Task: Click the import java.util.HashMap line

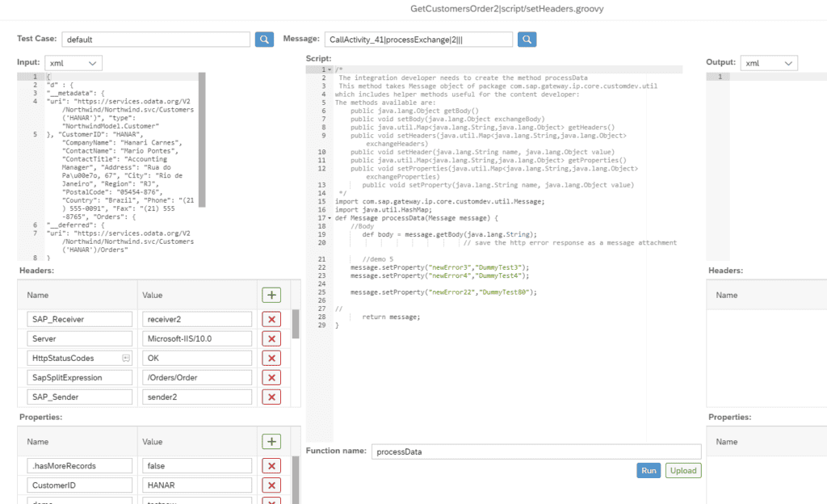Action: click(x=384, y=210)
